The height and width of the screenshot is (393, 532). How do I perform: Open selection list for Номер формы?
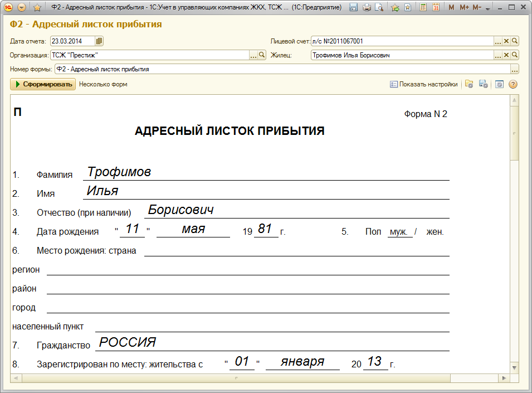[x=515, y=69]
